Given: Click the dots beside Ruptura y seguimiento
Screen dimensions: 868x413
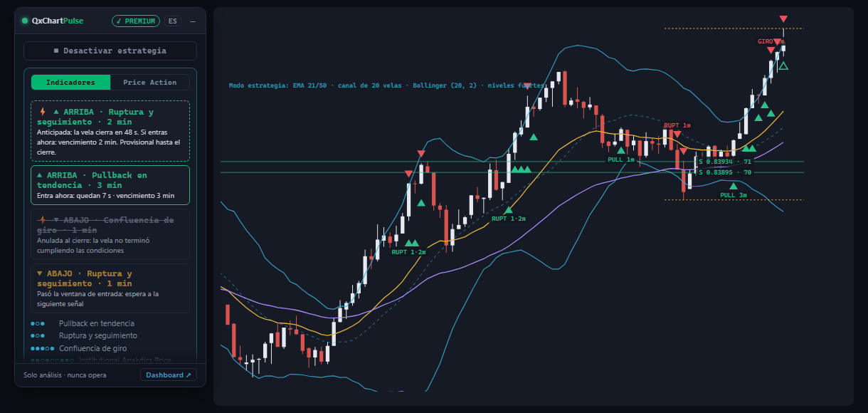Looking at the screenshot, I should (x=38, y=335).
